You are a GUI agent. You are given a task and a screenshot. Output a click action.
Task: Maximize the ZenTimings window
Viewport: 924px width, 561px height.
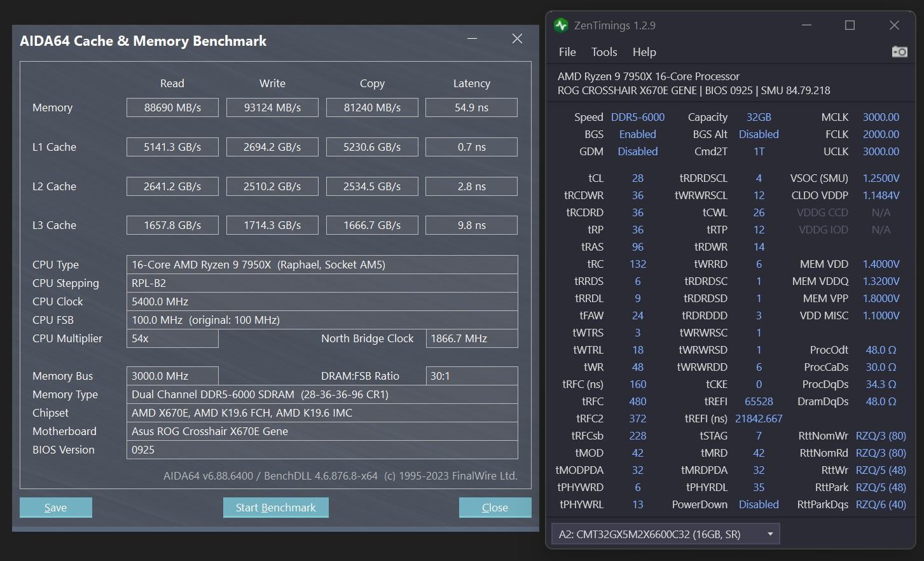(850, 25)
